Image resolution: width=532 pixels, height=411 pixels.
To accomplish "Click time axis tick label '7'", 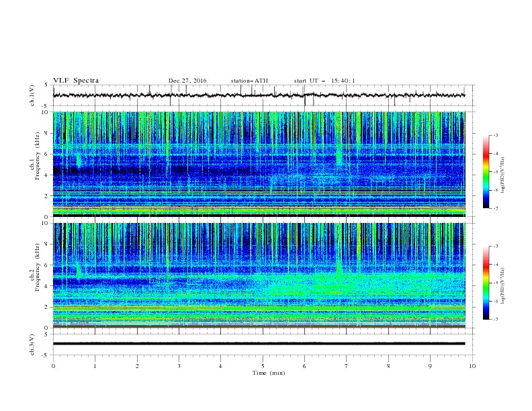I will (347, 366).
